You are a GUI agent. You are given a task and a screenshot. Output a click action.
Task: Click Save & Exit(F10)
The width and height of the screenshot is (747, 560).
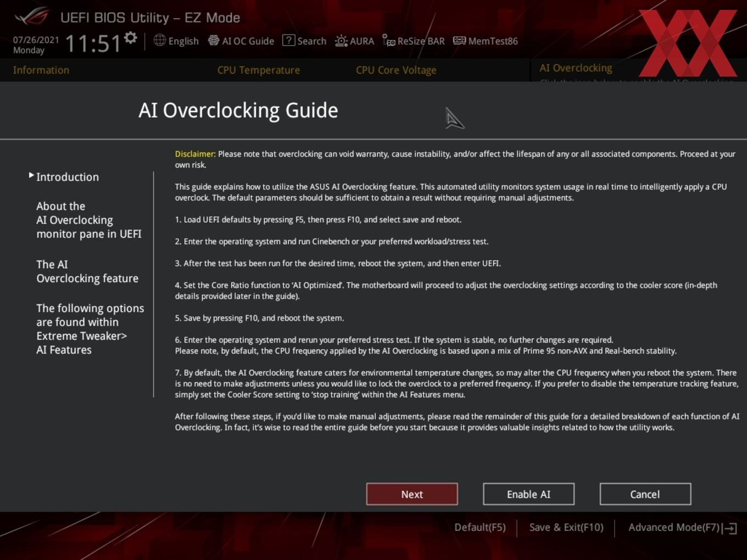[x=566, y=528]
